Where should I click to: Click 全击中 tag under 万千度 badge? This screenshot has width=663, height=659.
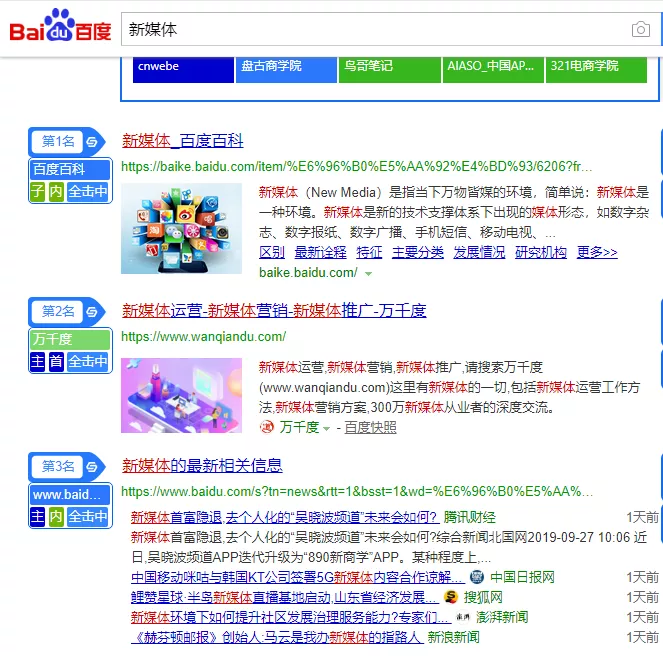click(88, 361)
